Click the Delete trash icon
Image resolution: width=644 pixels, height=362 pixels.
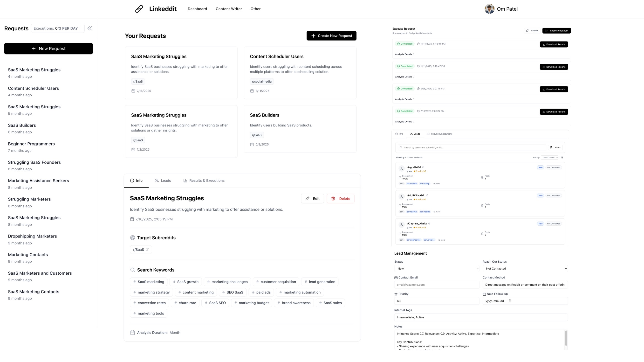333,198
